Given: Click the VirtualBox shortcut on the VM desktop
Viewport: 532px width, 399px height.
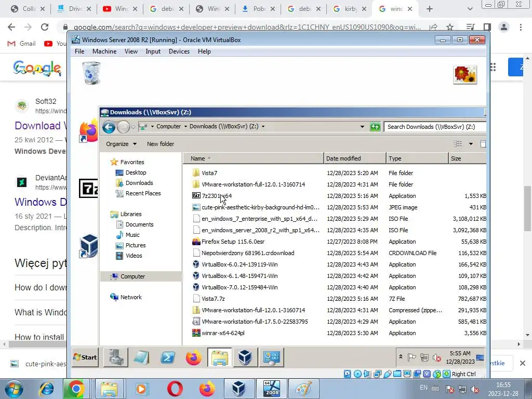Looking at the screenshot, I should (x=89, y=246).
